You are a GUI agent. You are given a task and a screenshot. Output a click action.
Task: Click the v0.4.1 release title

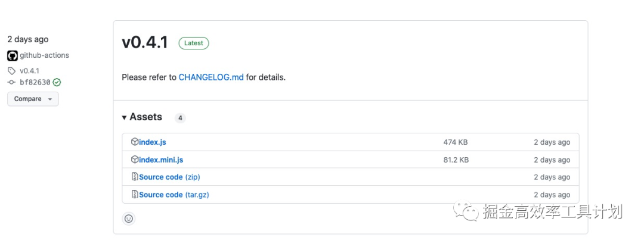tap(145, 43)
